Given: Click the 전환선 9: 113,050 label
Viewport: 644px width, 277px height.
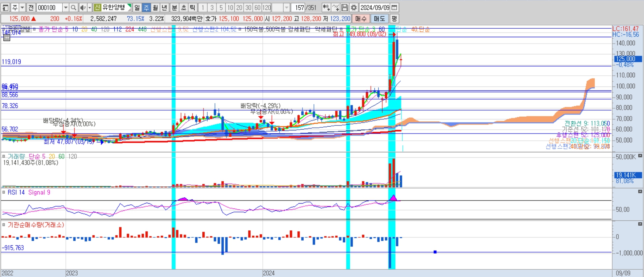Looking at the screenshot, I should (587, 123).
